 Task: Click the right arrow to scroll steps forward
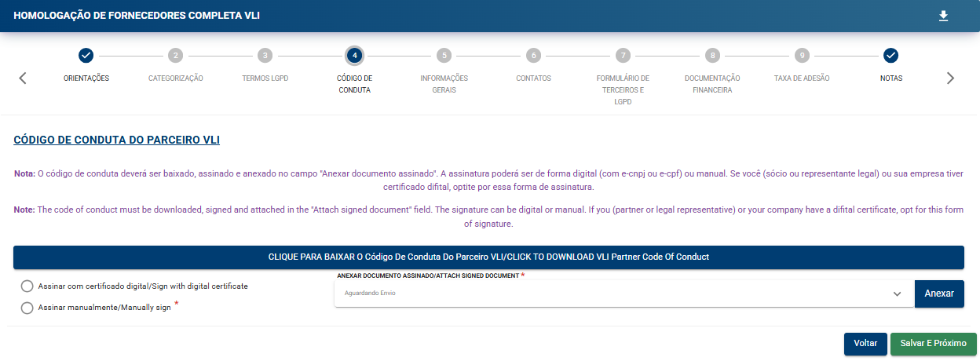(950, 78)
